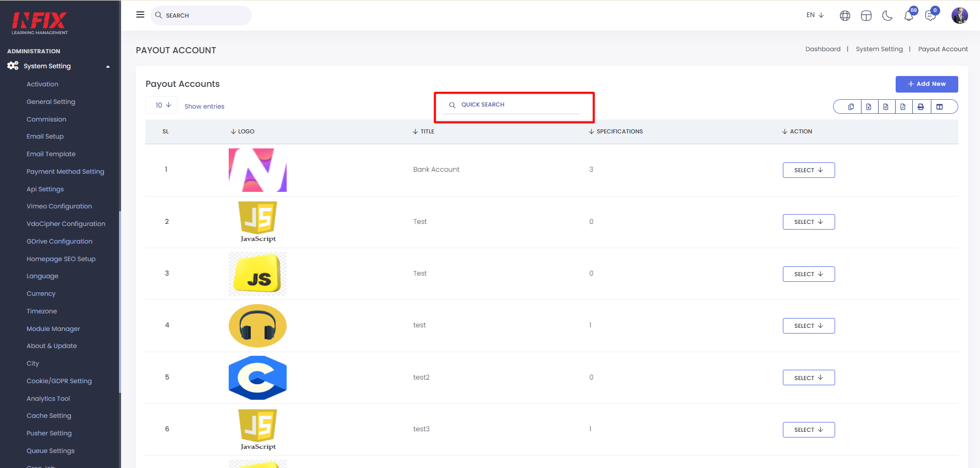
Task: Open the globe website icon
Action: click(845, 16)
